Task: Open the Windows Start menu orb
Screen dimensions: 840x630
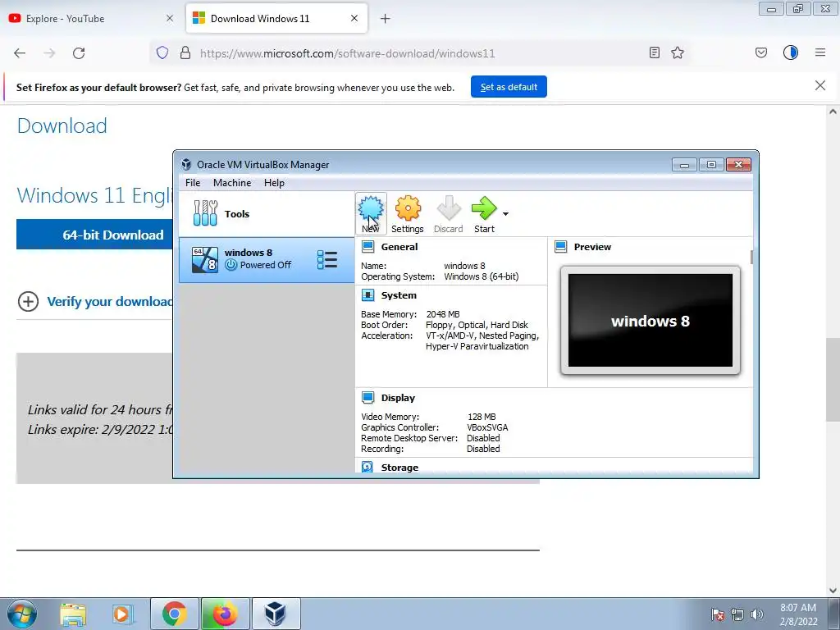Action: [x=22, y=614]
